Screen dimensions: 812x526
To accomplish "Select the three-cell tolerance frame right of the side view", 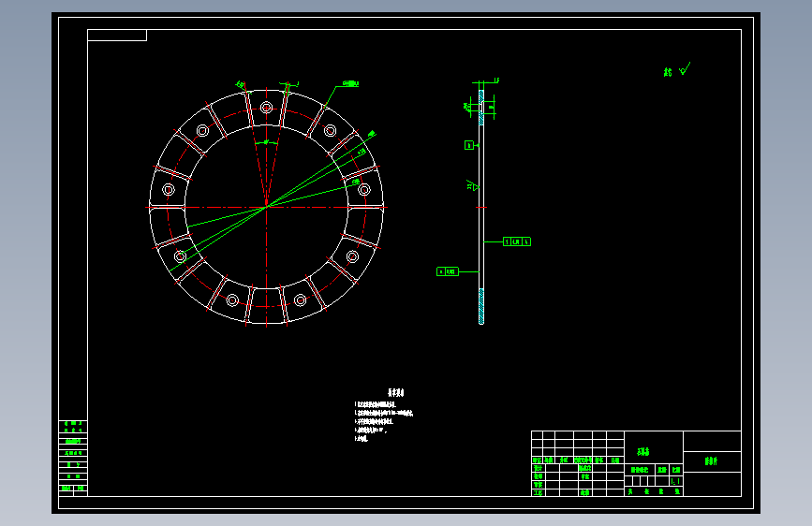I will tap(517, 241).
